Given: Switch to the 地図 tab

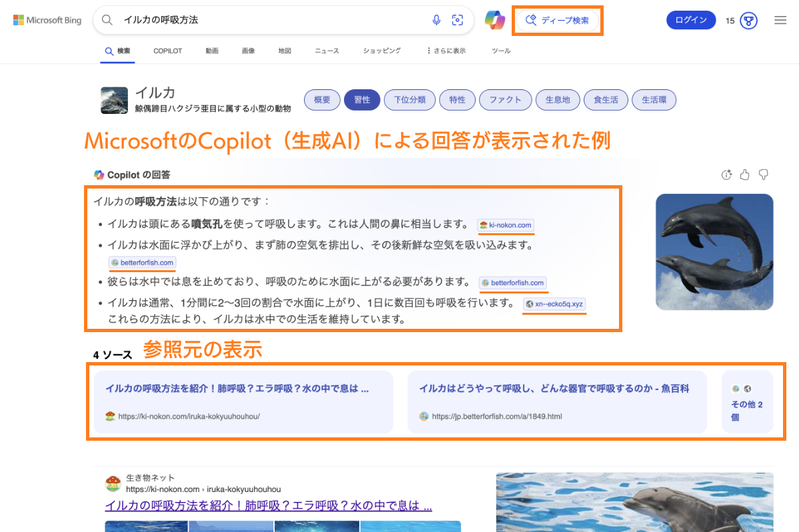Looking at the screenshot, I should click(284, 51).
